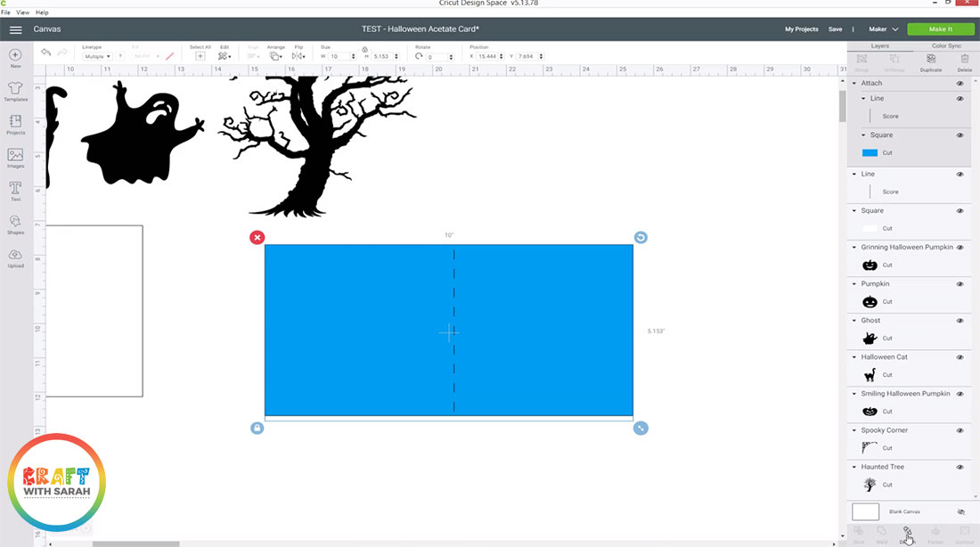Open the Projects panel

[16, 125]
